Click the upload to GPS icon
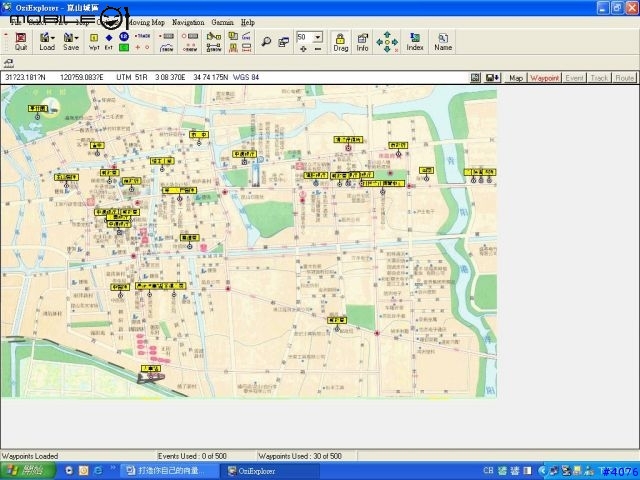This screenshot has height=480, width=640. [213, 36]
